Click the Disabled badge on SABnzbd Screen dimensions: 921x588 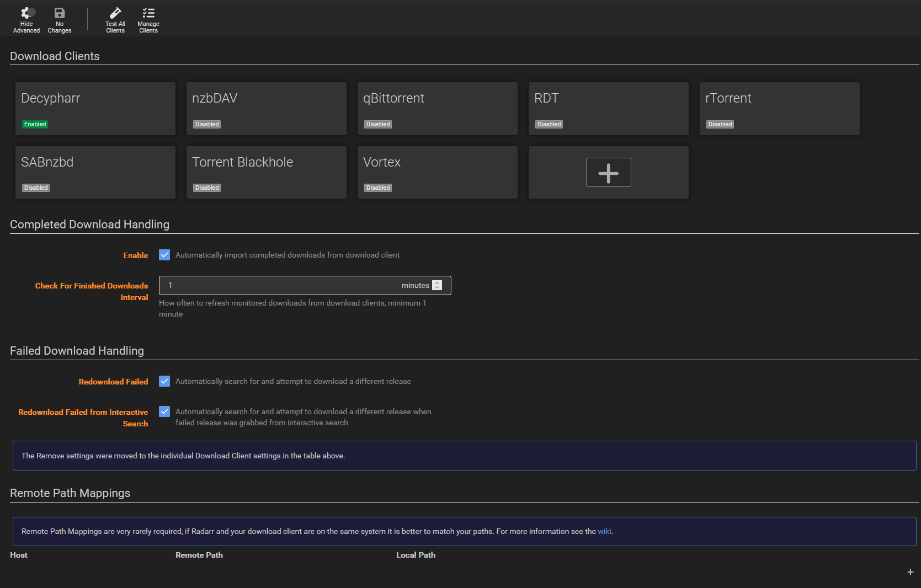[x=36, y=188]
